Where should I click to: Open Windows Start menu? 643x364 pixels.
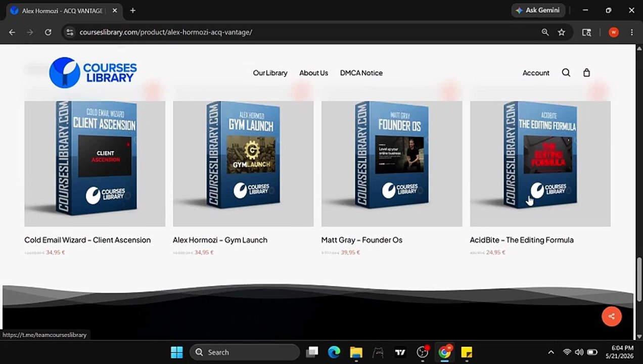177,352
